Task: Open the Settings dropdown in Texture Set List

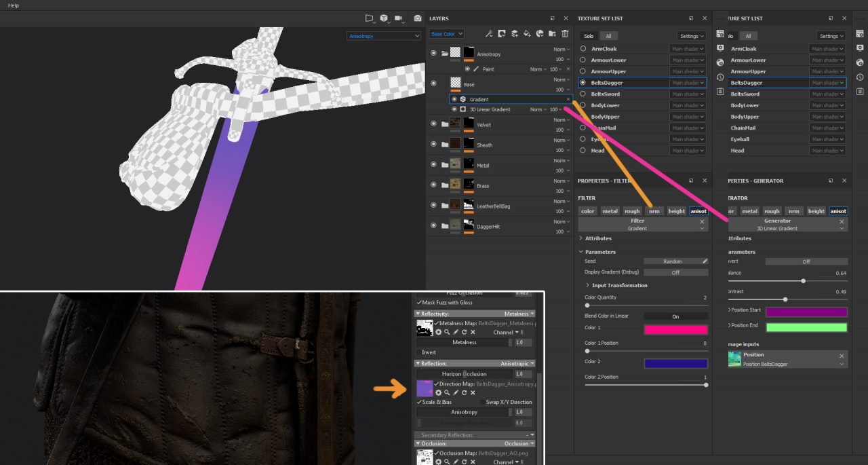Action: coord(690,36)
